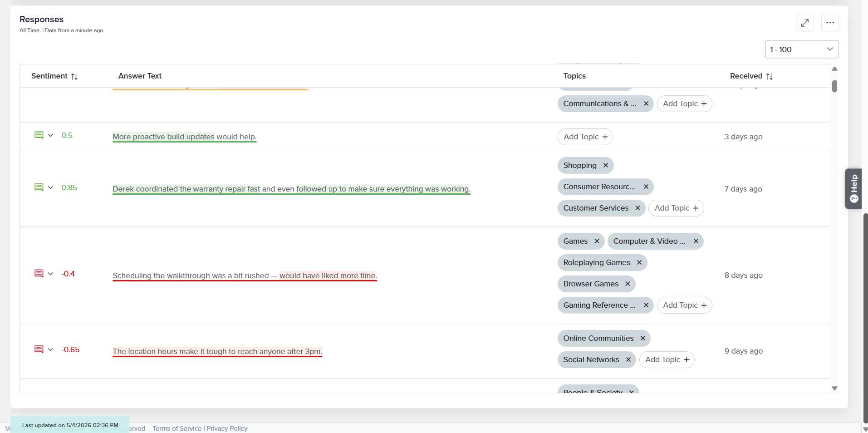
Task: Expand the Responses widget to full screen
Action: tap(804, 23)
